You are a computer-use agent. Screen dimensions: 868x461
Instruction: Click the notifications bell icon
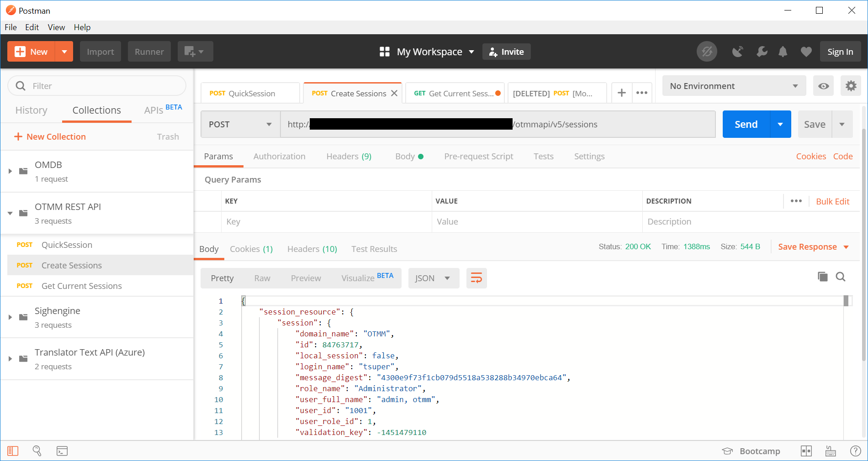point(783,52)
